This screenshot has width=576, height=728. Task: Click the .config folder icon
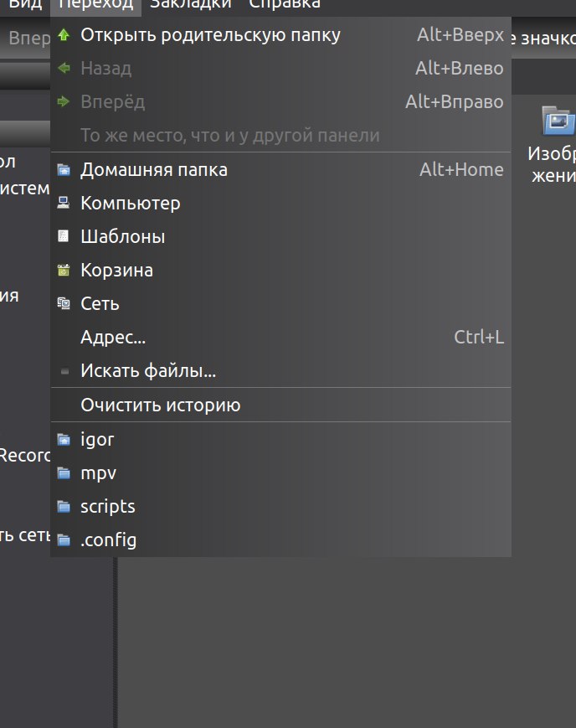point(64,540)
